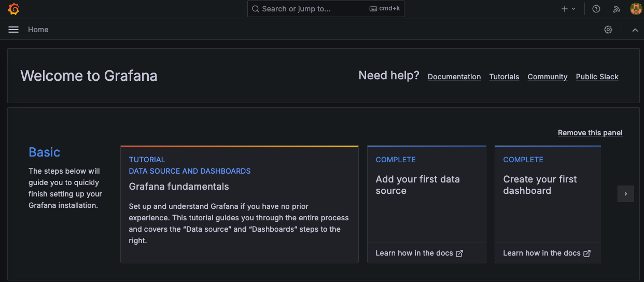Open the Community link
The width and height of the screenshot is (644, 282).
pos(548,77)
